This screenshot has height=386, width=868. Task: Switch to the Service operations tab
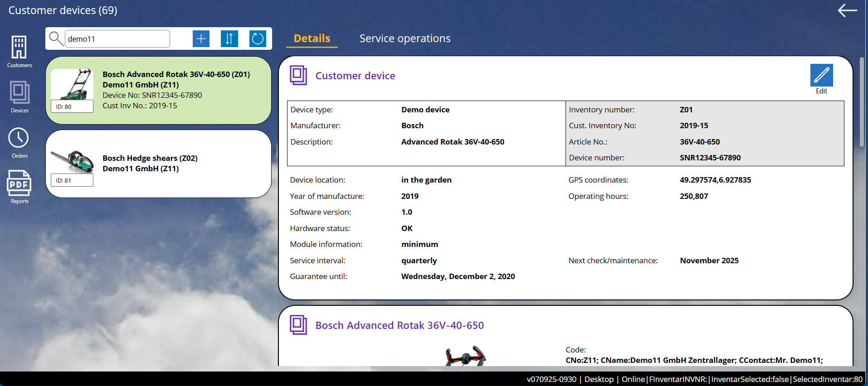pyautogui.click(x=405, y=39)
